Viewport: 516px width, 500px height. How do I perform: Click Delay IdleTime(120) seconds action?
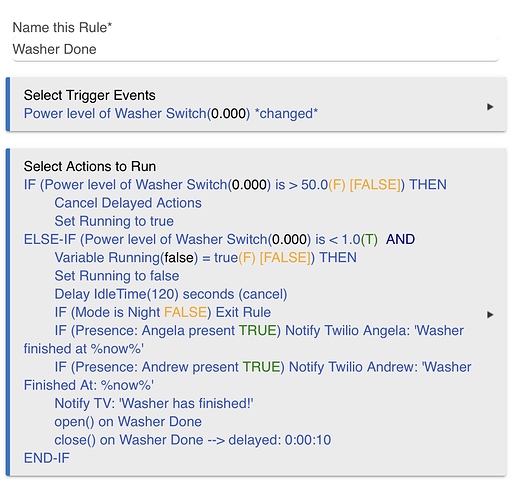pos(171,294)
